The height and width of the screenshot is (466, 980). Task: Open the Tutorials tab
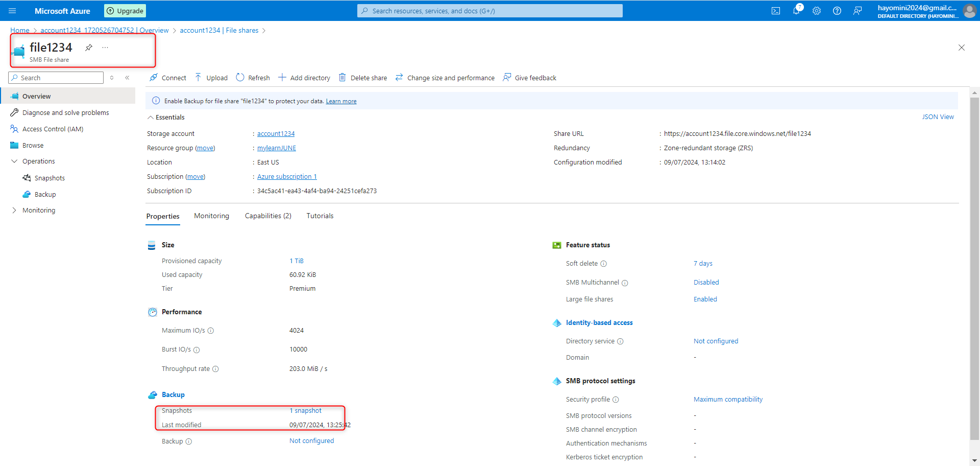click(320, 216)
